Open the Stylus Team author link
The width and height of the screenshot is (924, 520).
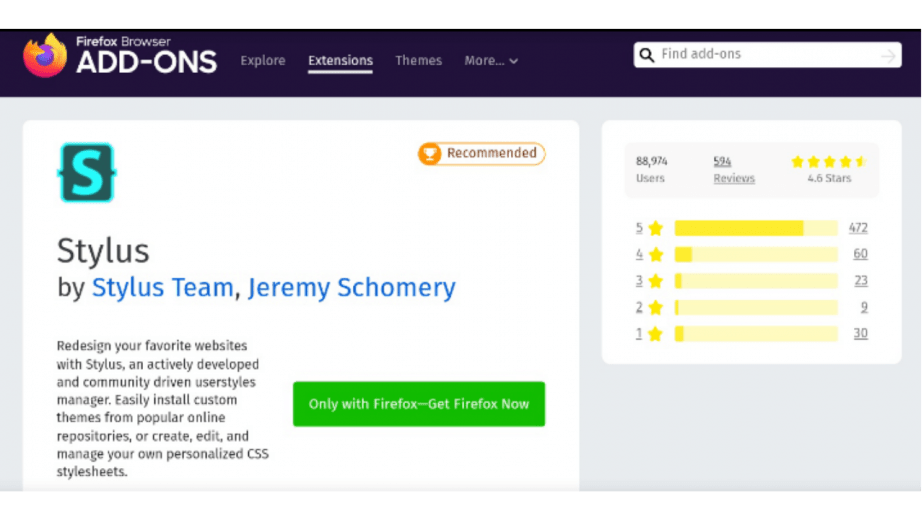tap(163, 287)
